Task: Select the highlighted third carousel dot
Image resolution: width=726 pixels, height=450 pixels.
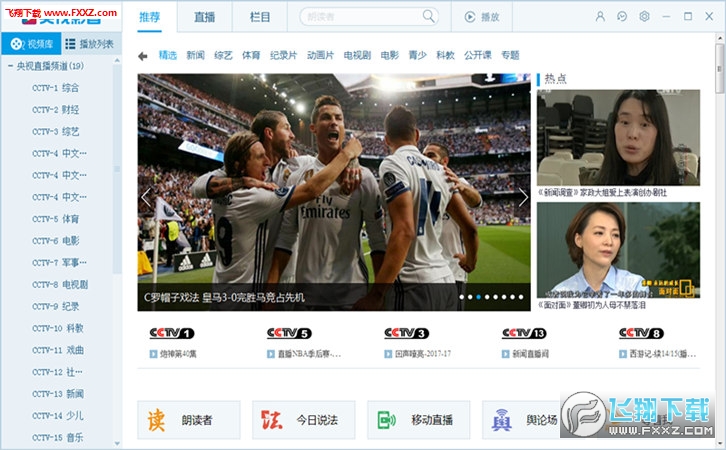Action: coord(478,297)
